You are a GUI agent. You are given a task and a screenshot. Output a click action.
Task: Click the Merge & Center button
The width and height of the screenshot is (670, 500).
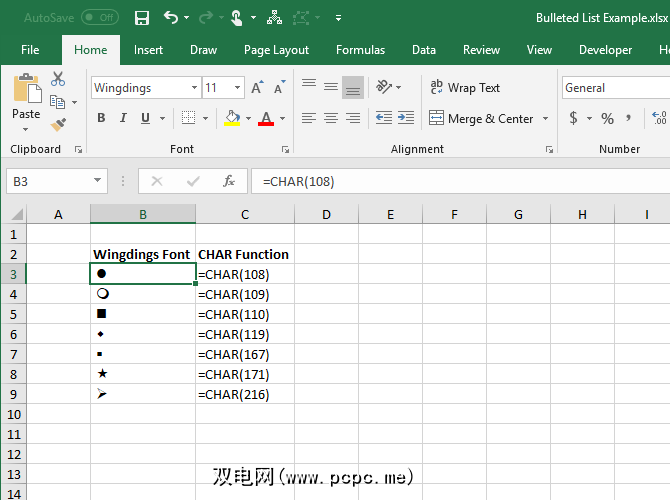(x=481, y=119)
